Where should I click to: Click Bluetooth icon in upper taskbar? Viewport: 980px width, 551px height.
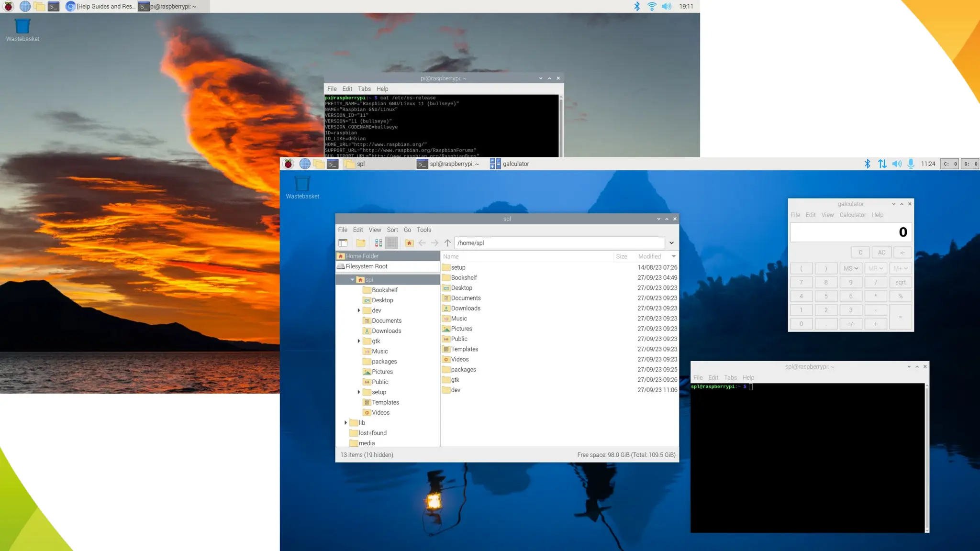pos(637,6)
